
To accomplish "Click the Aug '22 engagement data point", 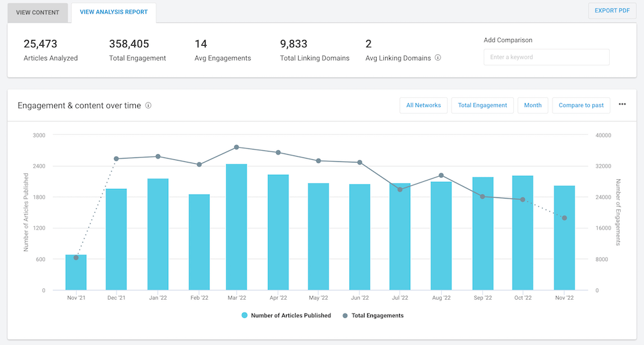I will coord(441,175).
